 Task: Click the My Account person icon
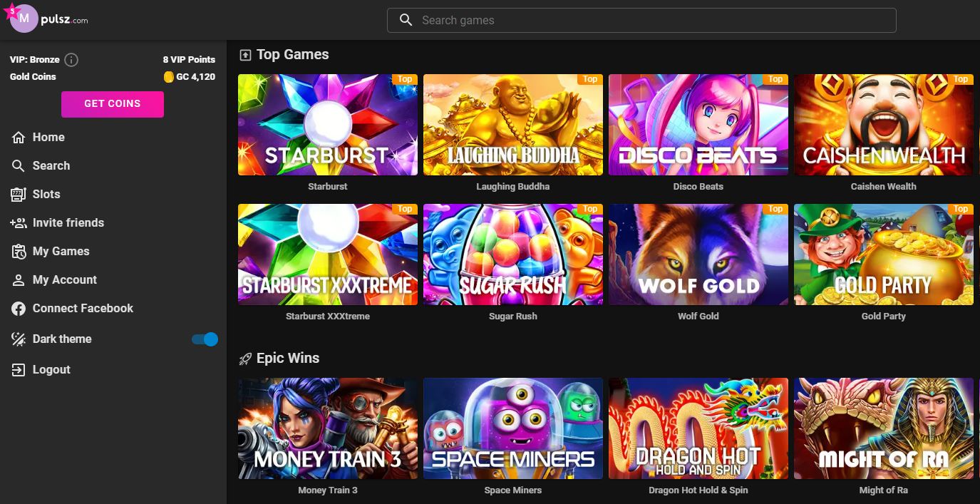pos(19,279)
